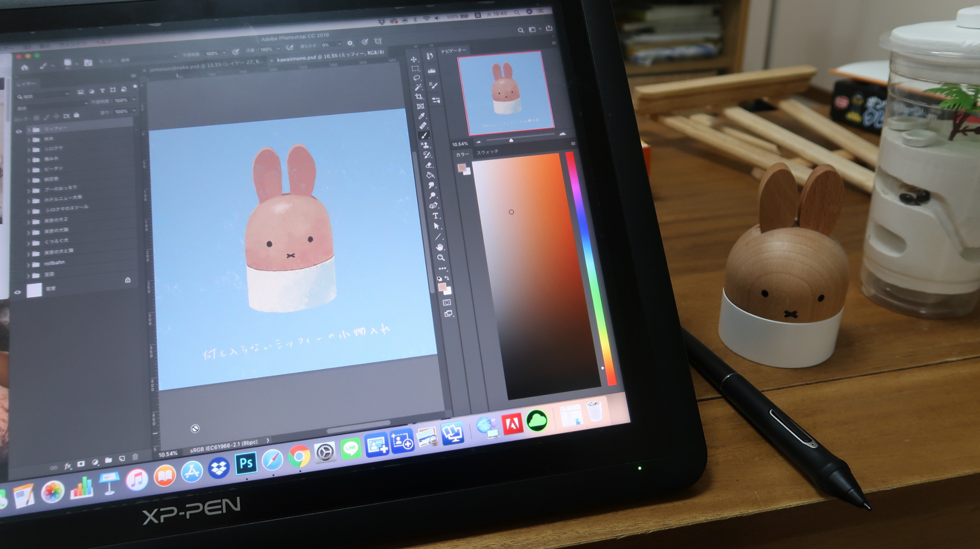Select the Pen tool
Image resolution: width=980 pixels, height=549 pixels.
click(434, 205)
